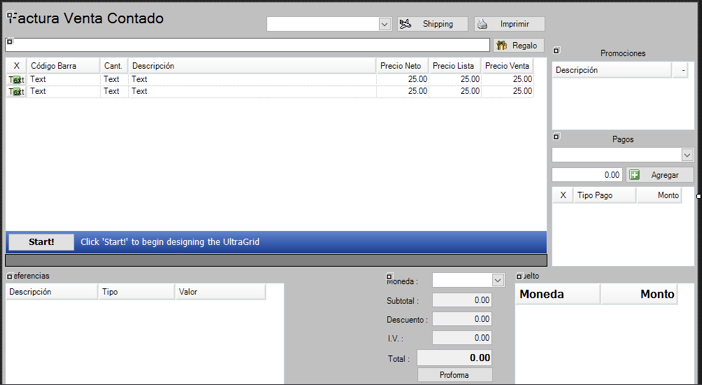702x385 pixels.
Task: Click the Monto header in Pagos grid
Action: pyautogui.click(x=659, y=195)
